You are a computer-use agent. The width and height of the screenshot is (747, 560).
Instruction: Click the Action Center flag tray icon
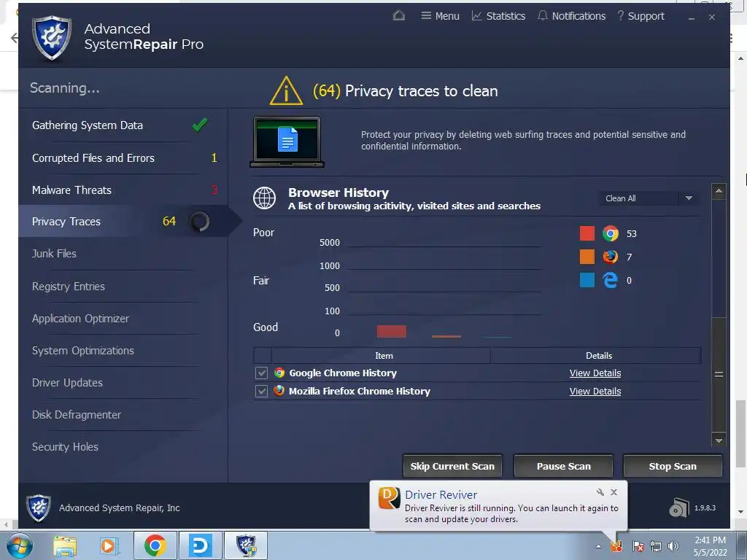[638, 546]
